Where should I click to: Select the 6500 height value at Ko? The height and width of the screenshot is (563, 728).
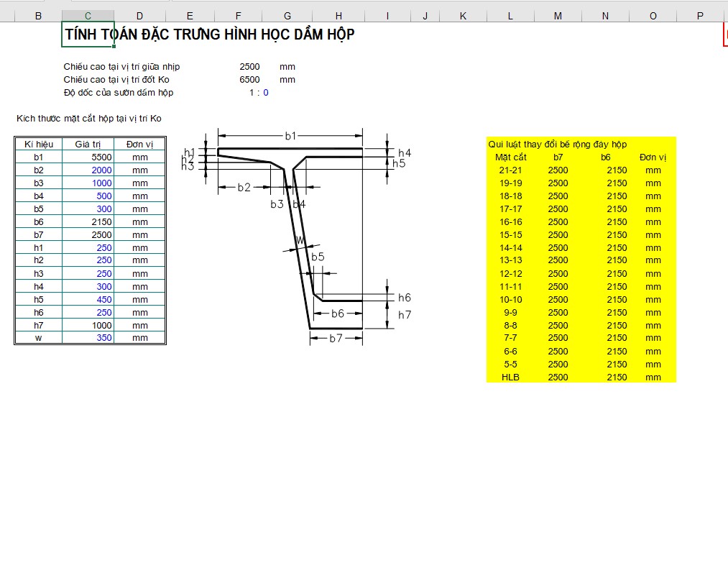point(249,80)
